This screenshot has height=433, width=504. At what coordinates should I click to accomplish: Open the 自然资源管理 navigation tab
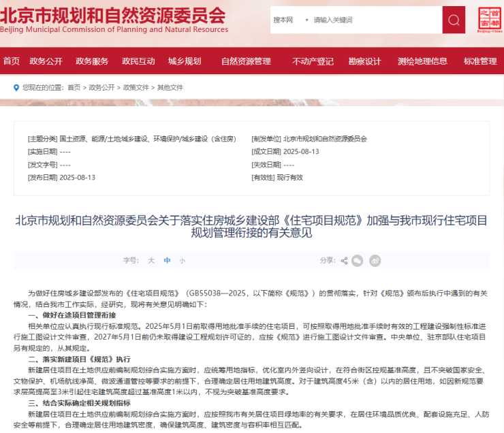point(246,61)
